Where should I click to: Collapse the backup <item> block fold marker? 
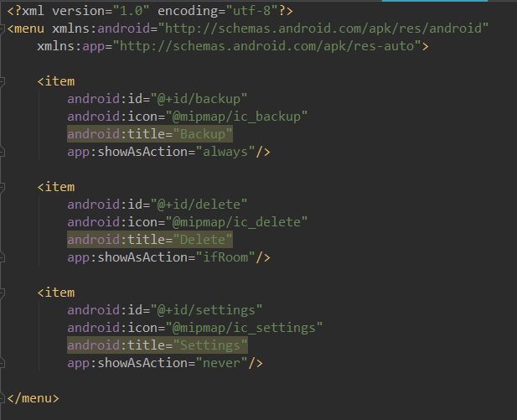tap(2, 81)
